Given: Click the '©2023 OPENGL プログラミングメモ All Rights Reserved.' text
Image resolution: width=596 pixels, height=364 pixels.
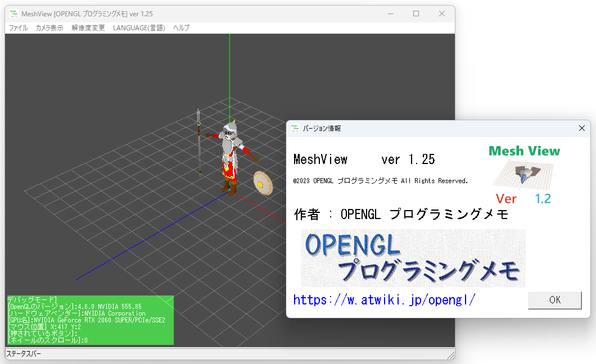Looking at the screenshot, I should 380,181.
